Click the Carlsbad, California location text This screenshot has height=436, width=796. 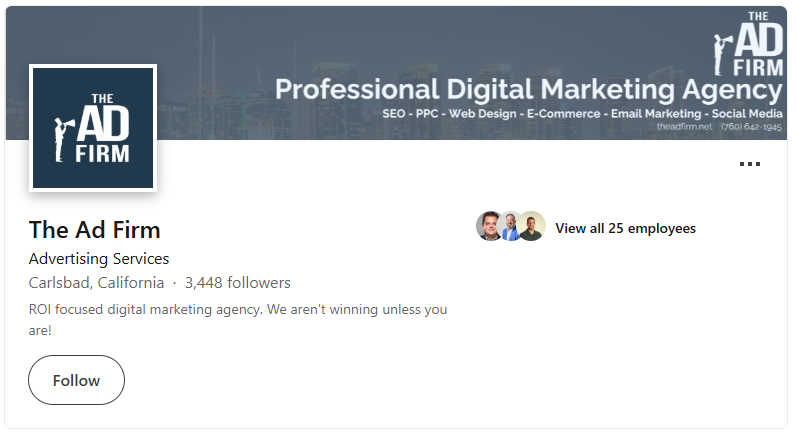tap(96, 283)
